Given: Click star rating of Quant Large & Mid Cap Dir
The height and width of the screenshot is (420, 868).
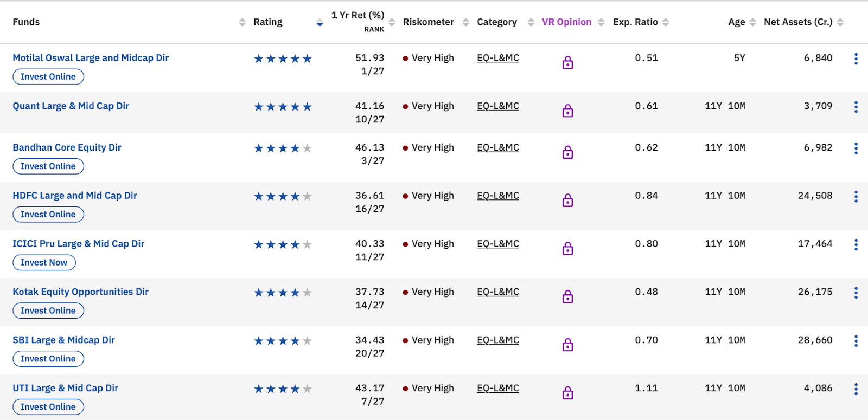Looking at the screenshot, I should click(x=283, y=107).
